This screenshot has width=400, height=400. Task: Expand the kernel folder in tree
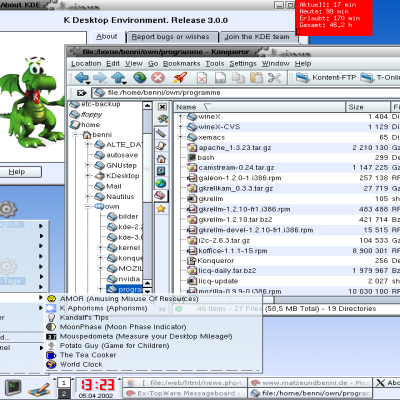tap(100, 248)
